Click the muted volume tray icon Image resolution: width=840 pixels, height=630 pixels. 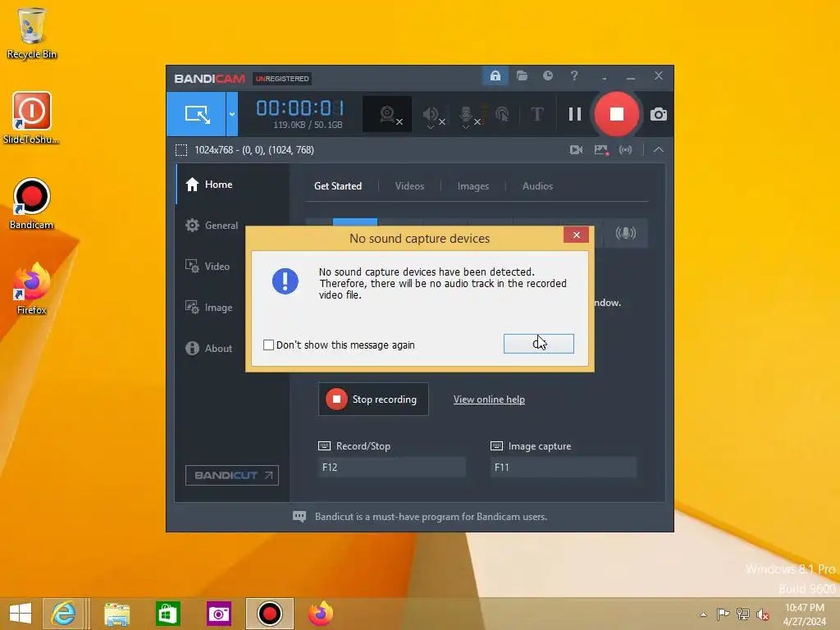(762, 614)
